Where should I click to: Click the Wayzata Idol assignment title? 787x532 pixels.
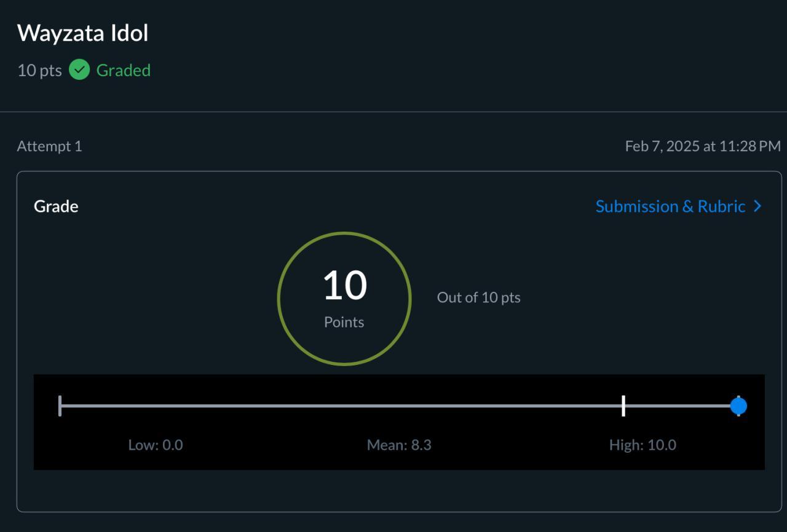coord(82,33)
